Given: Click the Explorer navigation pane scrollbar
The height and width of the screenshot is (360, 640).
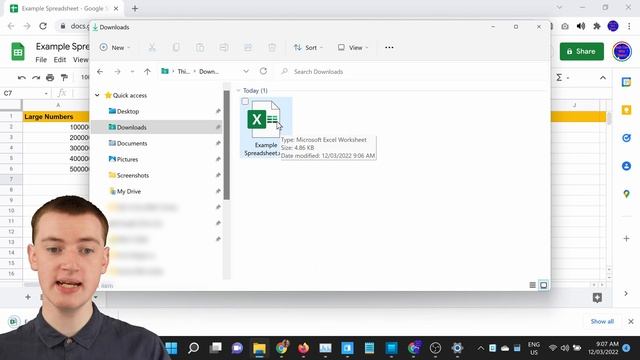Looking at the screenshot, I should [227, 145].
